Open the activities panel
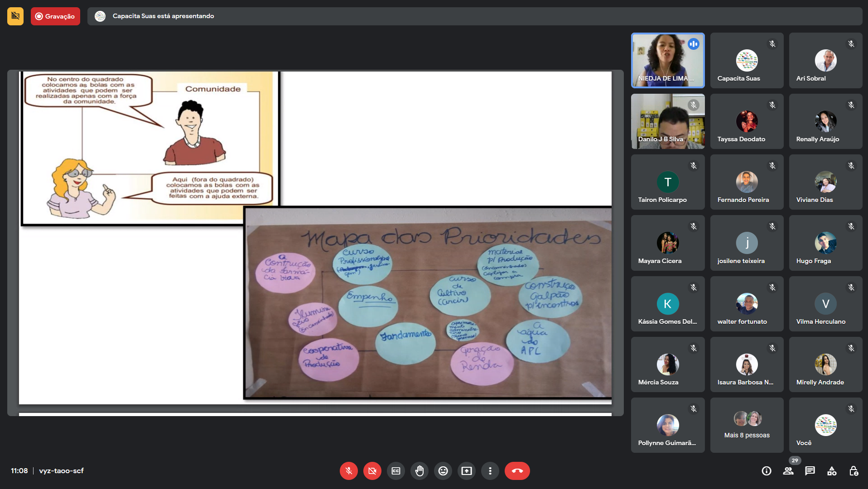Screen dimensions: 868x489 click(832, 471)
